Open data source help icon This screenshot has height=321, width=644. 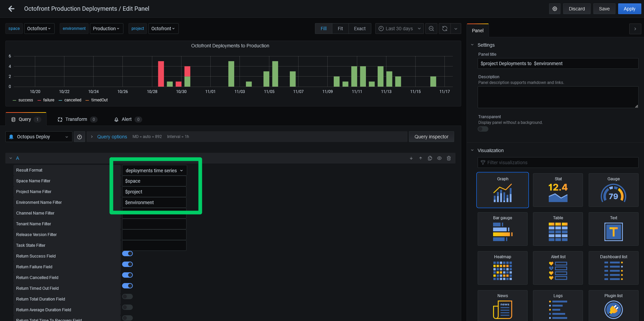click(x=79, y=137)
